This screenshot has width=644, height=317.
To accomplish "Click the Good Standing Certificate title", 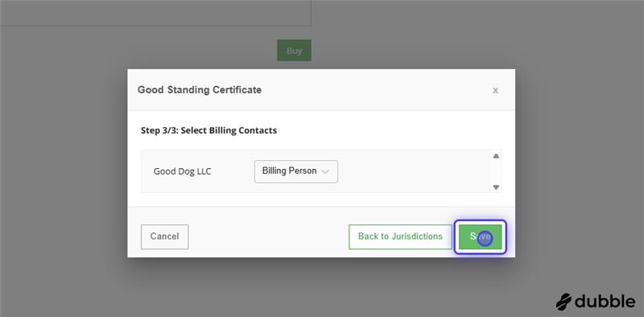I will point(200,90).
